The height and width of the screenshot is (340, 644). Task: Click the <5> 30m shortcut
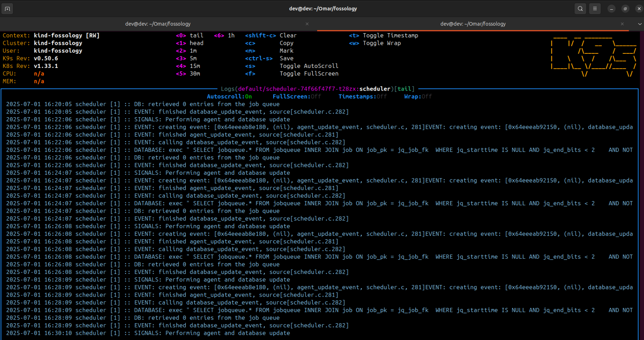click(x=188, y=74)
